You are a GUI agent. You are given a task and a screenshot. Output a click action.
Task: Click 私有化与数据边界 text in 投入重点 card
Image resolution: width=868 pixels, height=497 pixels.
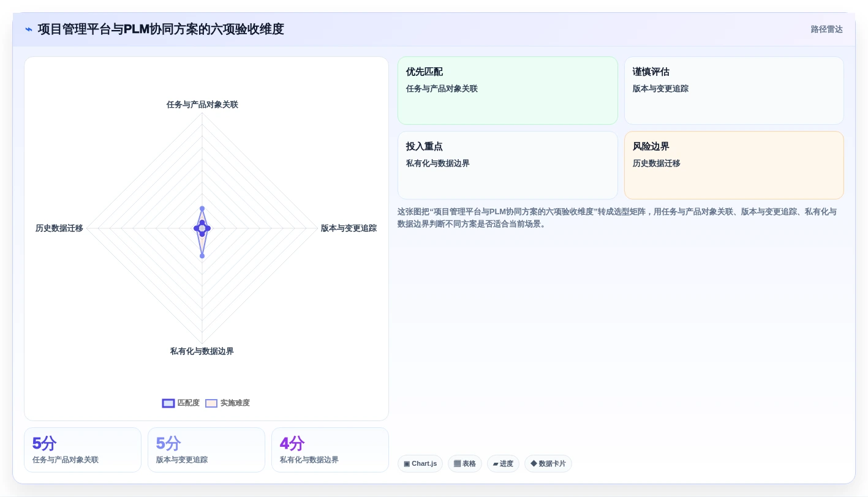438,163
